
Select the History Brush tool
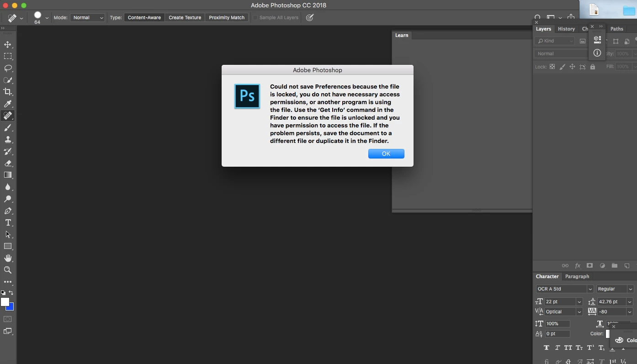[x=8, y=152]
